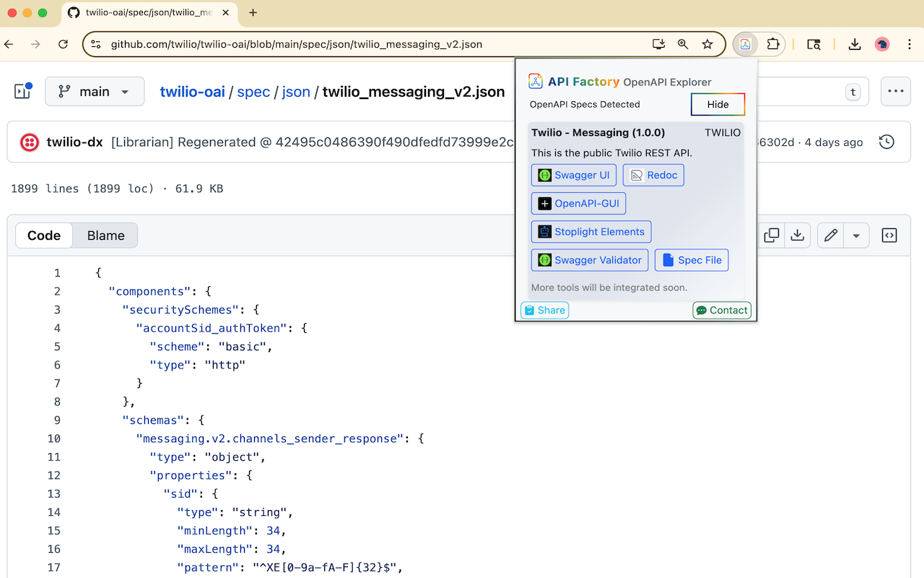The image size is (924, 578).
Task: Open a new browser tab
Action: tap(253, 12)
